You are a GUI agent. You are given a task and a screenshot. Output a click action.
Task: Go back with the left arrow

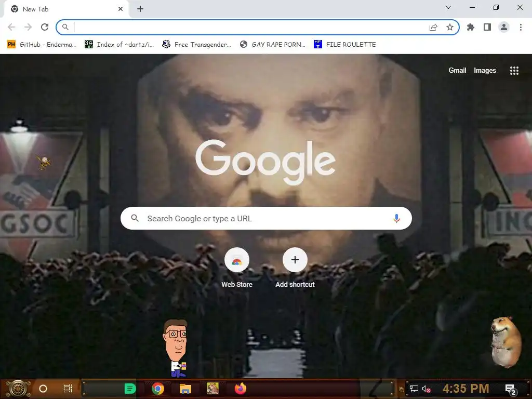(11, 27)
